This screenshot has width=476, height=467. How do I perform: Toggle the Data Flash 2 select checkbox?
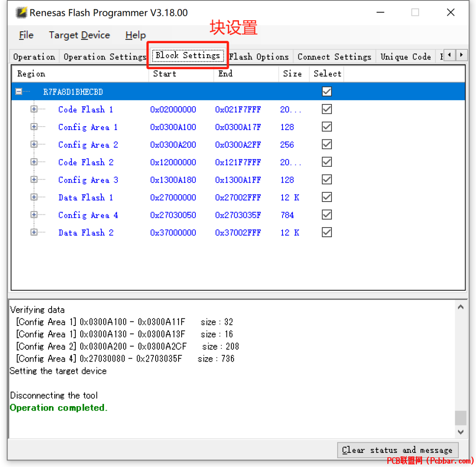tap(327, 232)
